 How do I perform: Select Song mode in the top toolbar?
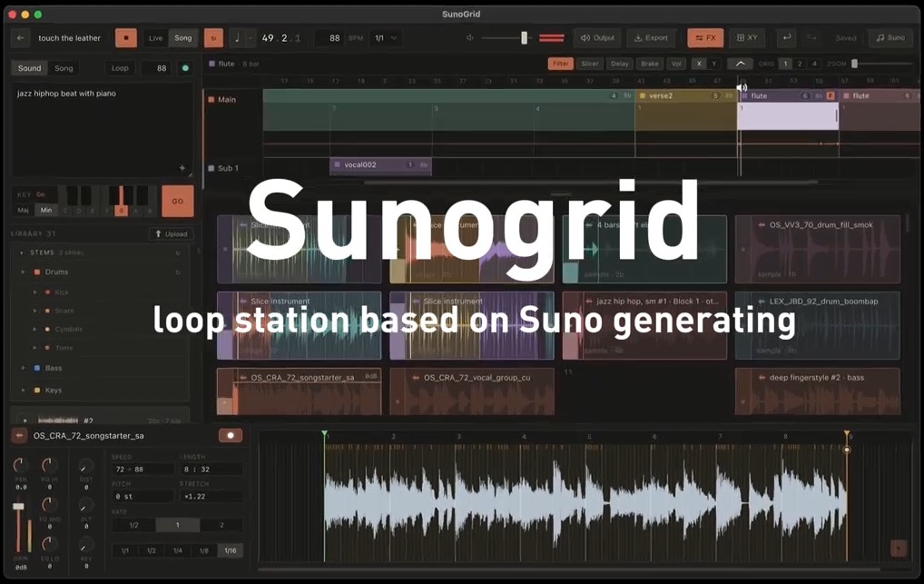(183, 38)
